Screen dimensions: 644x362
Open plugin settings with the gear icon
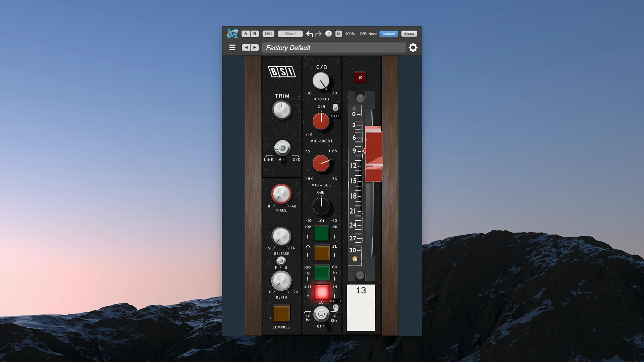point(413,47)
